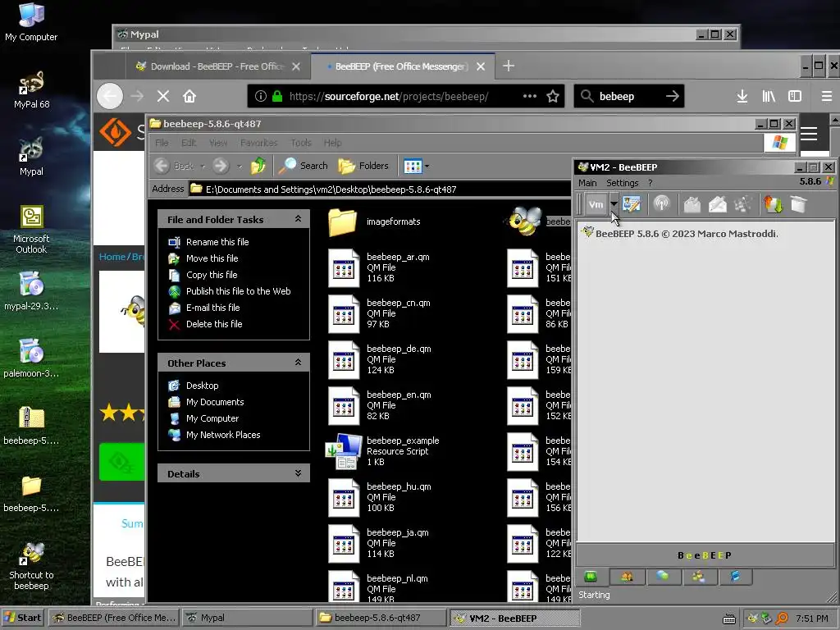
Task: Click Rename this file
Action: 217,242
